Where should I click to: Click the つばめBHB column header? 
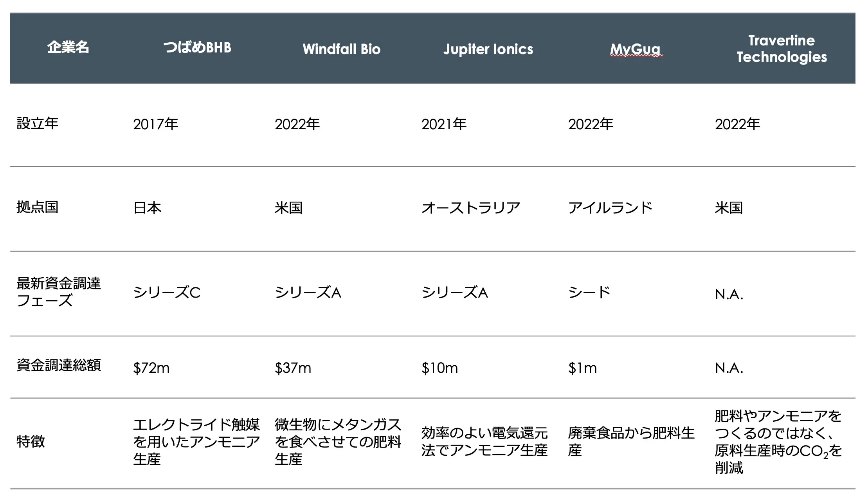197,48
